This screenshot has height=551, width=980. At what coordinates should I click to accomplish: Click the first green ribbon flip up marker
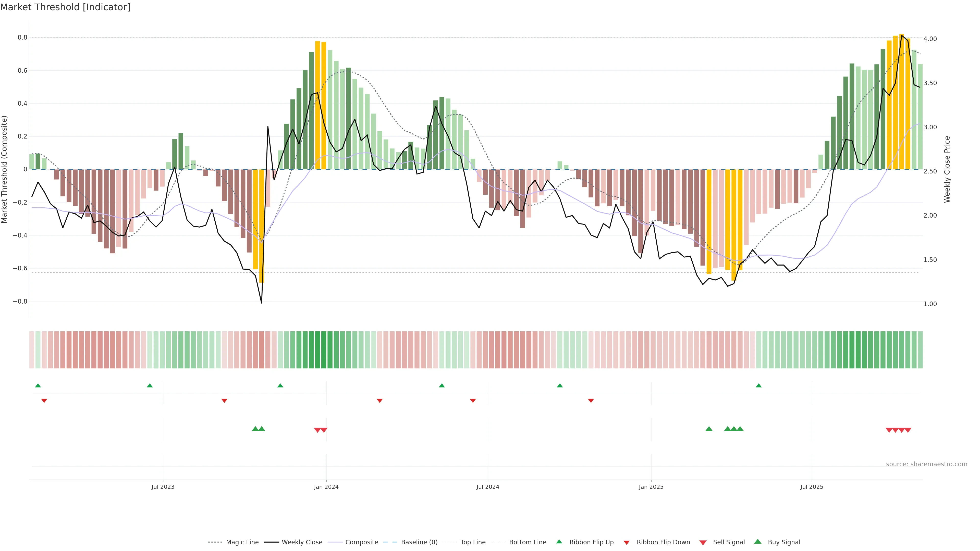coord(38,386)
